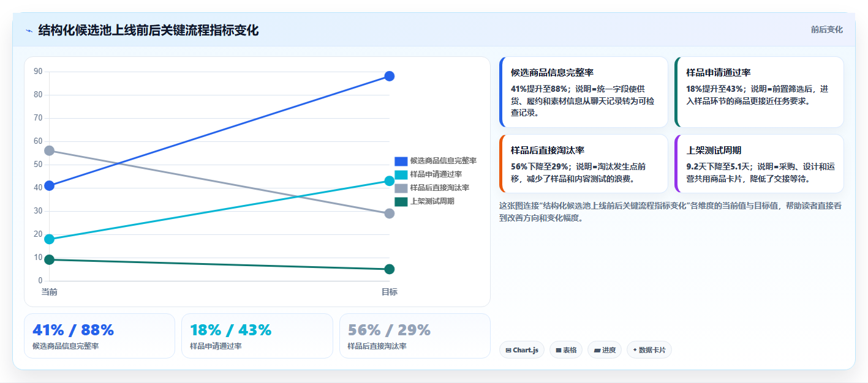Click the Chart.js tag chip
Viewport: 868px width, 383px height.
point(522,350)
